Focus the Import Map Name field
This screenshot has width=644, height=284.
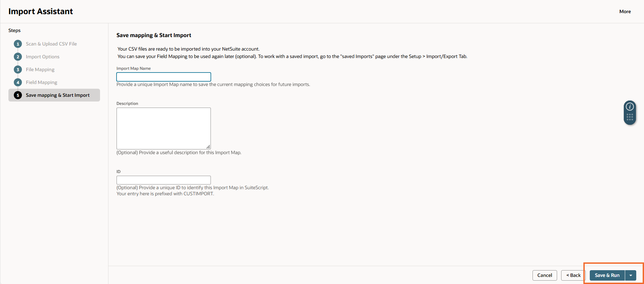[164, 77]
